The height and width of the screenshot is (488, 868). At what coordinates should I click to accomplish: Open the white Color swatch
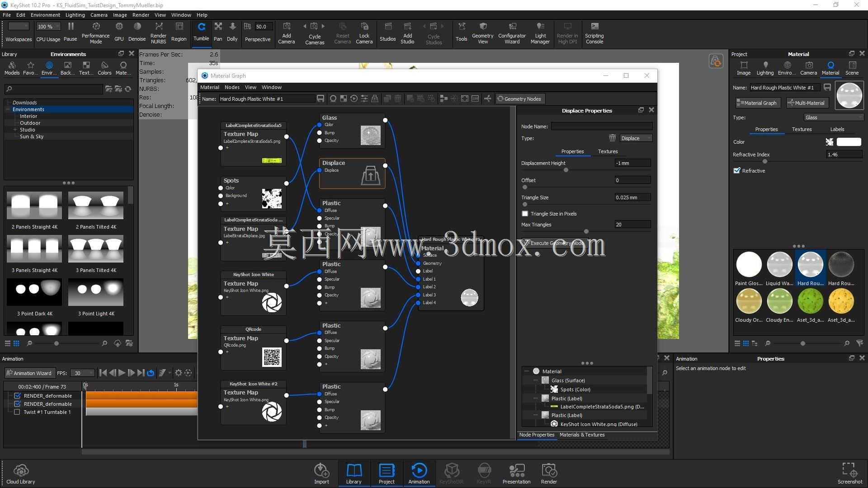849,142
